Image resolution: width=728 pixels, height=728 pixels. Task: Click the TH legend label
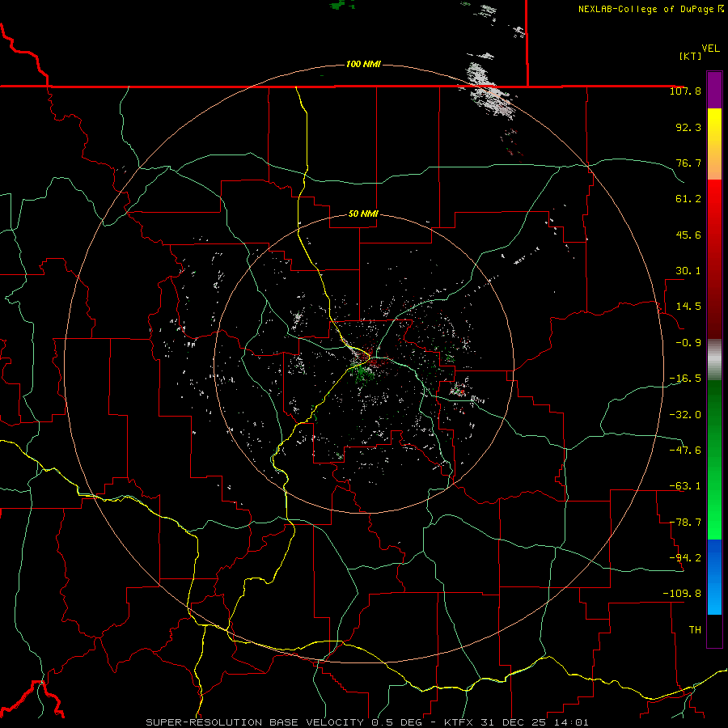click(695, 630)
